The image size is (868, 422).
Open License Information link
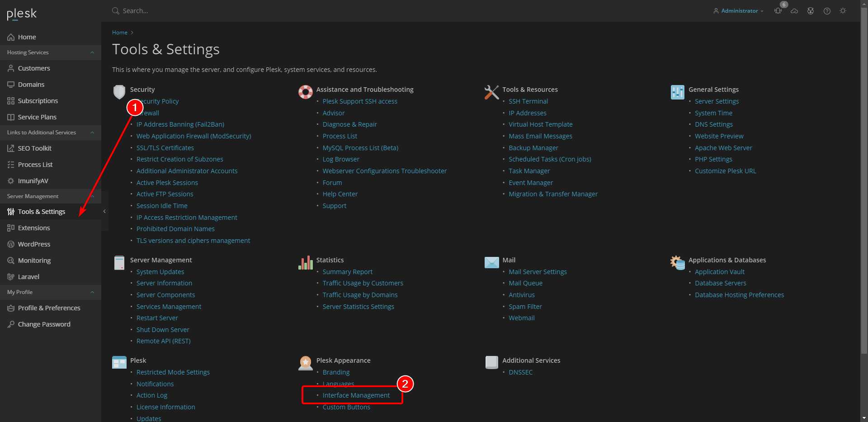[165, 407]
